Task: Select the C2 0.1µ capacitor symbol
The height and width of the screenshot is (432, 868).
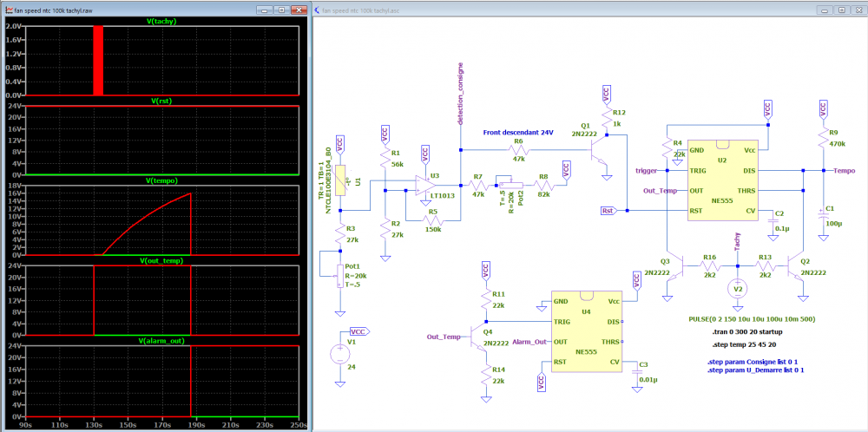Action: (773, 220)
